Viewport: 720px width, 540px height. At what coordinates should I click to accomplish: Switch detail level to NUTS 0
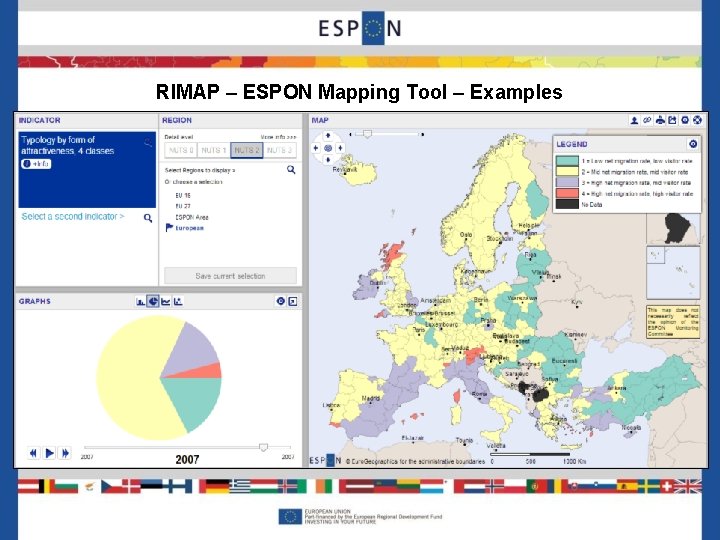181,150
